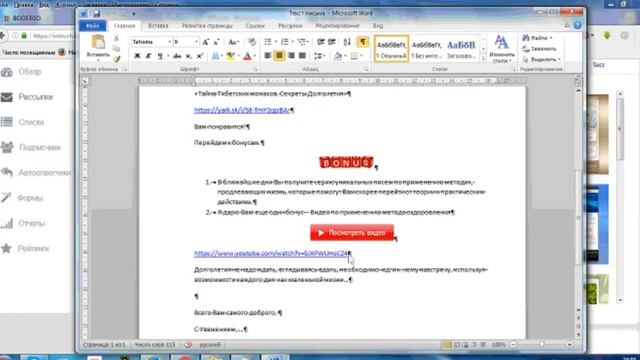Switch to the Разметка страницы tab

(207, 26)
